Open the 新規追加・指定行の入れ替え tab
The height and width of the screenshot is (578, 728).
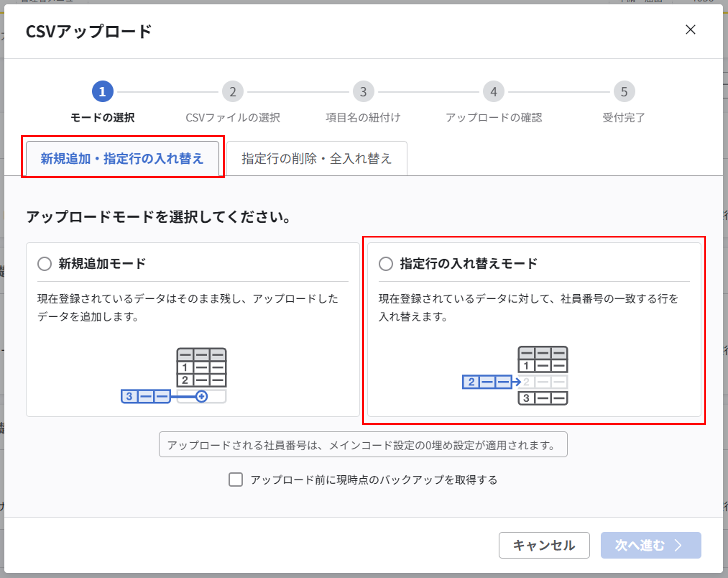click(122, 158)
